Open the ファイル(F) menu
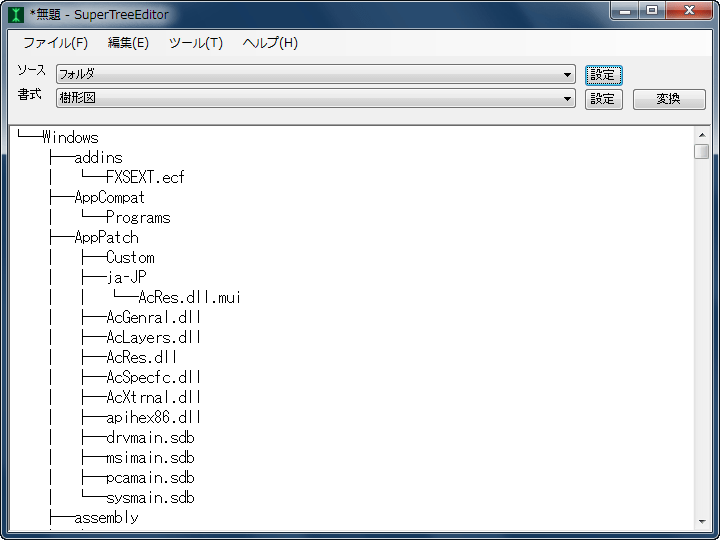The width and height of the screenshot is (720, 540). (55, 43)
